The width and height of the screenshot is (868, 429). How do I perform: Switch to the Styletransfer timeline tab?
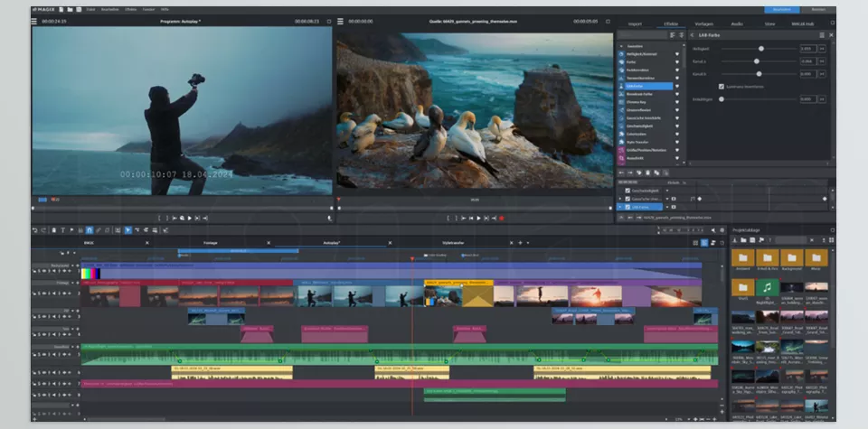coord(453,243)
